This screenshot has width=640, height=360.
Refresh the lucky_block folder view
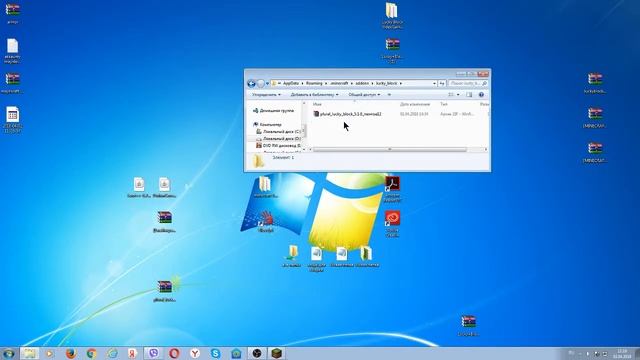click(x=442, y=83)
